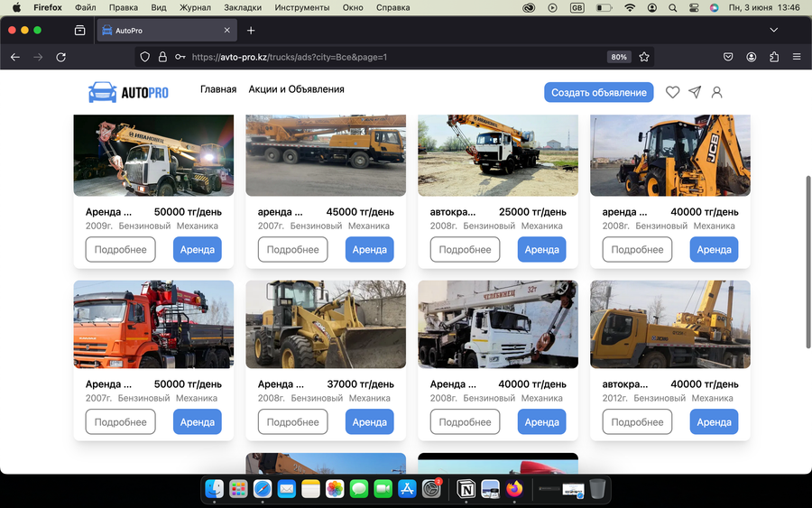The image size is (812, 508).
Task: Click the 37000 тг/день price text
Action: click(360, 384)
